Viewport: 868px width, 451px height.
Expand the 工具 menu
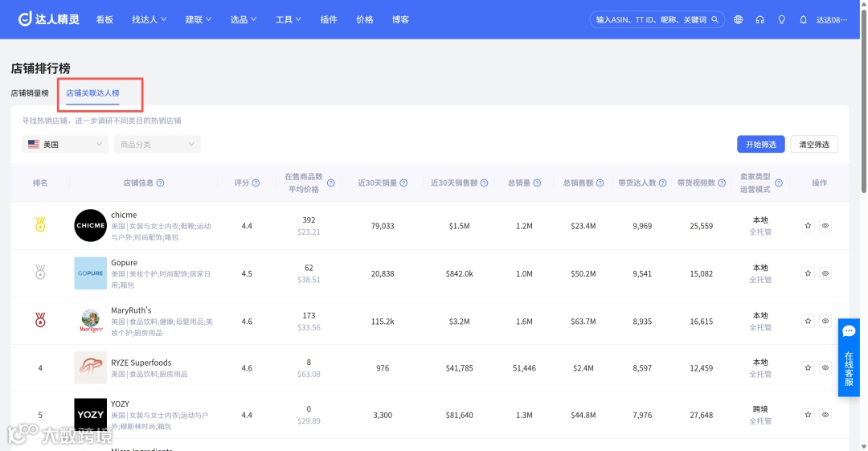point(288,19)
